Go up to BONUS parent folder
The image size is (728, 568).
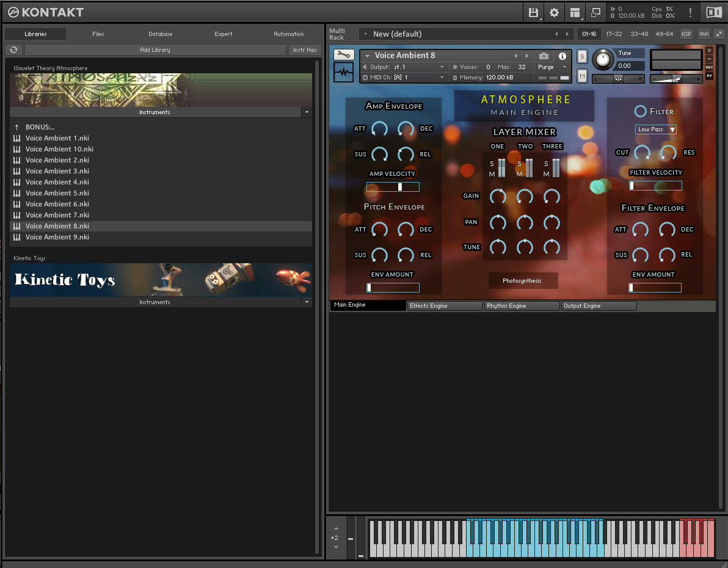[x=40, y=127]
